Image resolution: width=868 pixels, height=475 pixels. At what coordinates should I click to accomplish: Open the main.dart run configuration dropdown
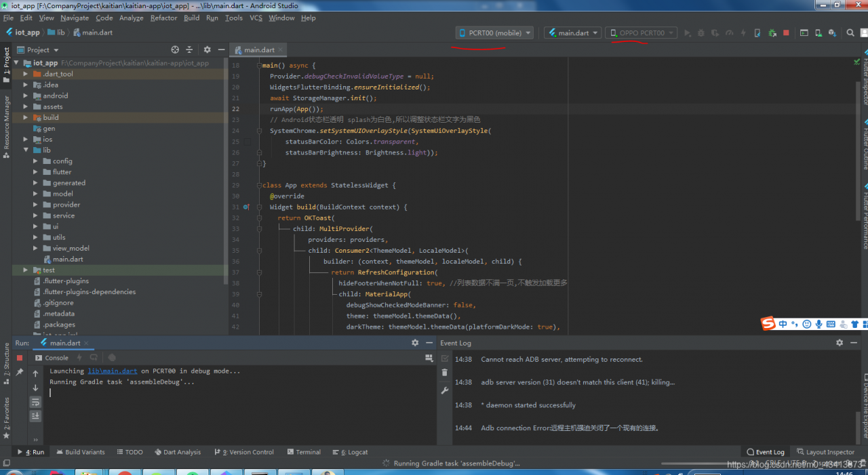point(573,33)
